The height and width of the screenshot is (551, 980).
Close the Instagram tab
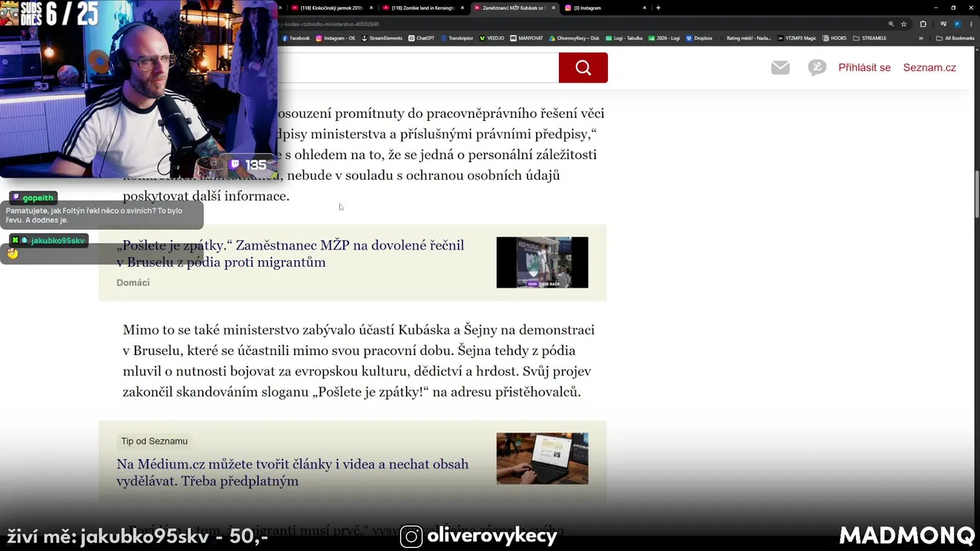(x=645, y=8)
